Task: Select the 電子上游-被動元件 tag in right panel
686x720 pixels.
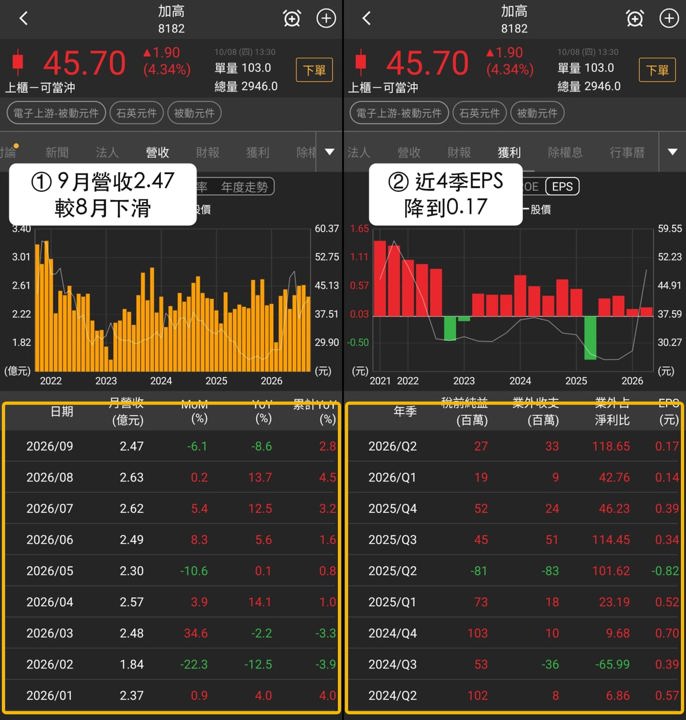Action: (399, 113)
